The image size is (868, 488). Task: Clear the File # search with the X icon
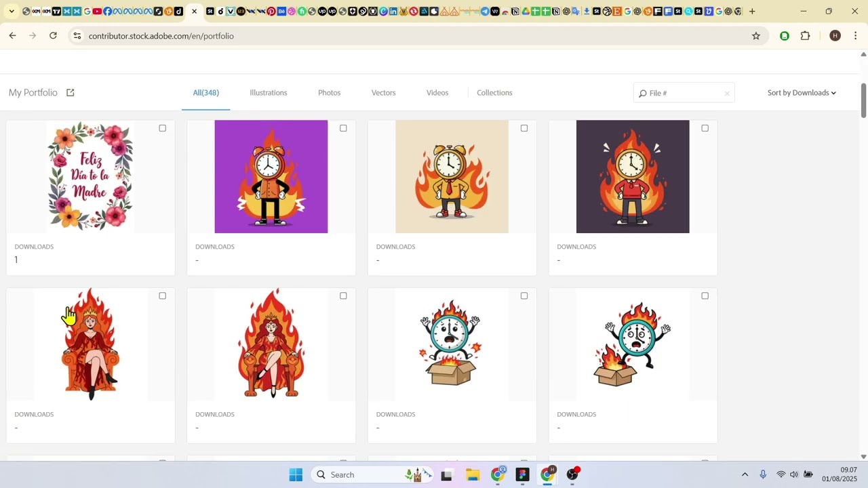pyautogui.click(x=727, y=94)
